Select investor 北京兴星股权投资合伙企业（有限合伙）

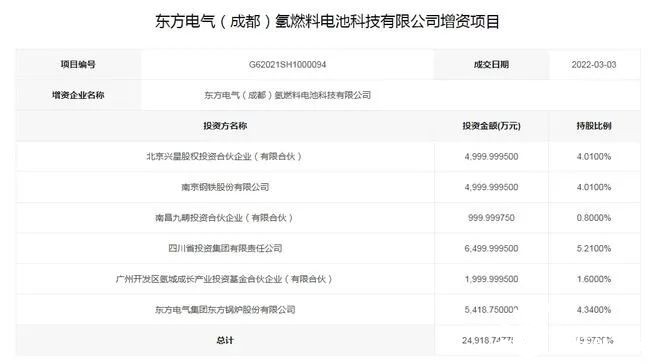tap(225, 157)
